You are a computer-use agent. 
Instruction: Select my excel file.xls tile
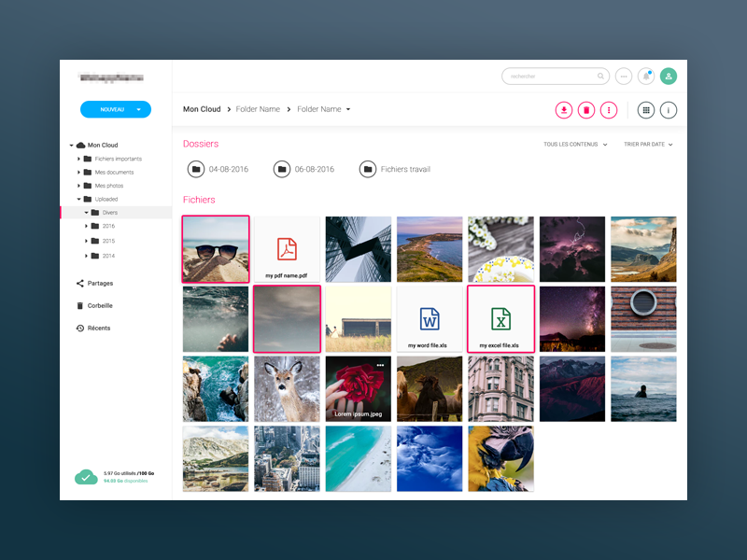click(501, 319)
